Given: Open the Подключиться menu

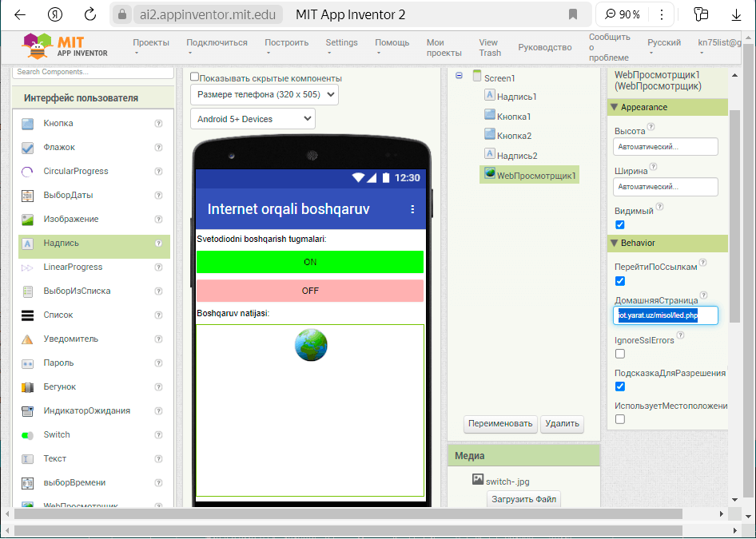Looking at the screenshot, I should [x=217, y=47].
